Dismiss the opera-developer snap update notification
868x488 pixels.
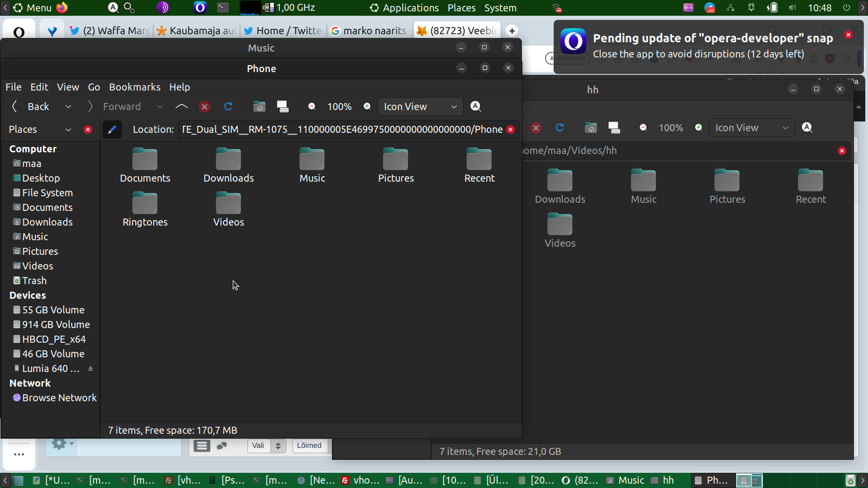[x=848, y=35]
